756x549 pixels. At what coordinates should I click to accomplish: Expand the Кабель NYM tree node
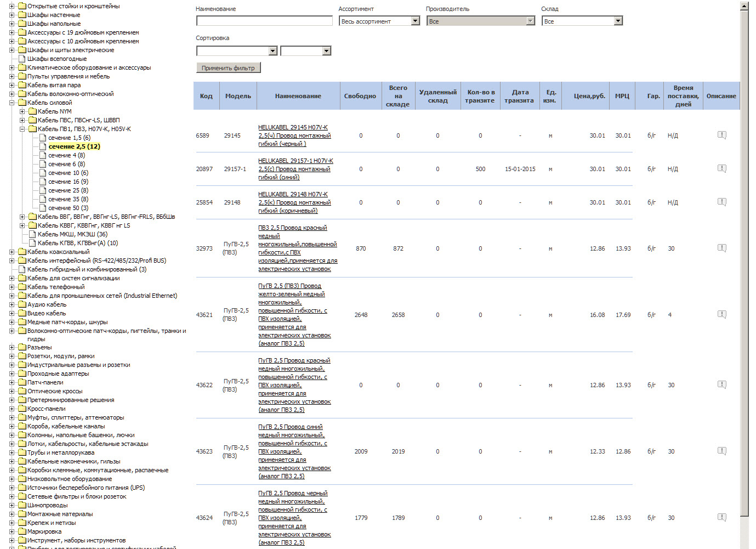pyautogui.click(x=22, y=111)
